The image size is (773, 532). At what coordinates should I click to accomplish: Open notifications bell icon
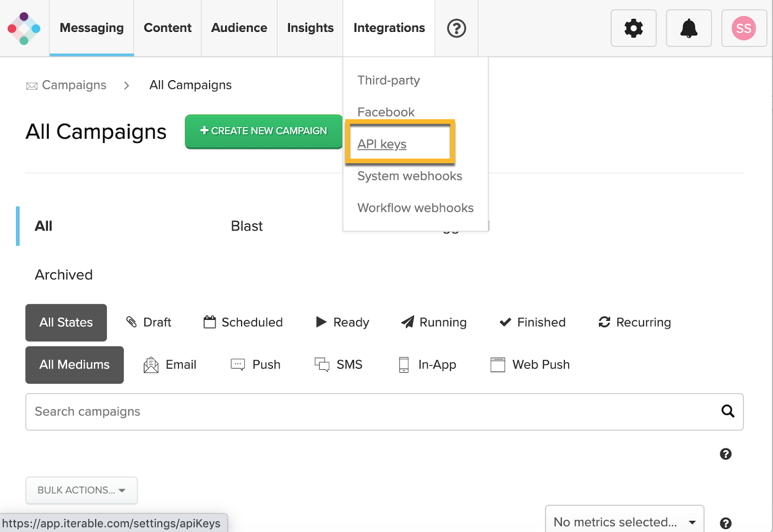point(688,29)
